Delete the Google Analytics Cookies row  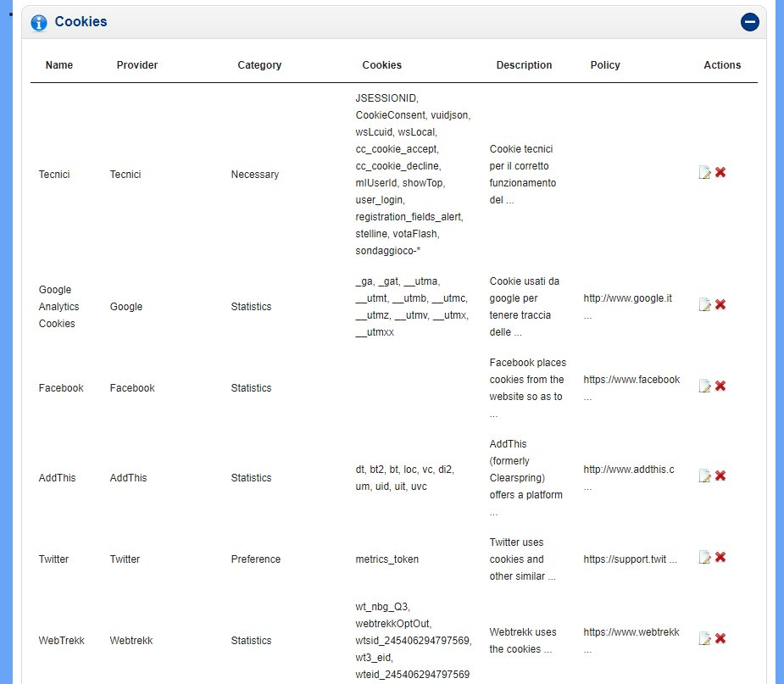pyautogui.click(x=720, y=304)
